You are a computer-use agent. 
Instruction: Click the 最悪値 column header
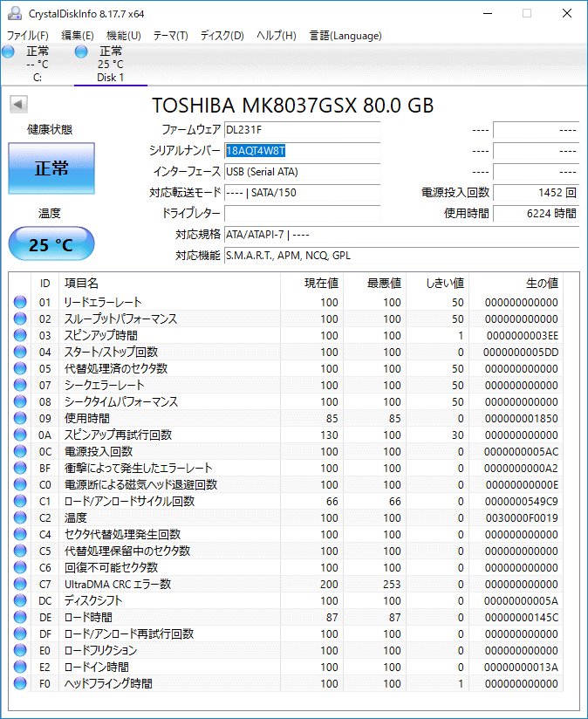(x=374, y=284)
